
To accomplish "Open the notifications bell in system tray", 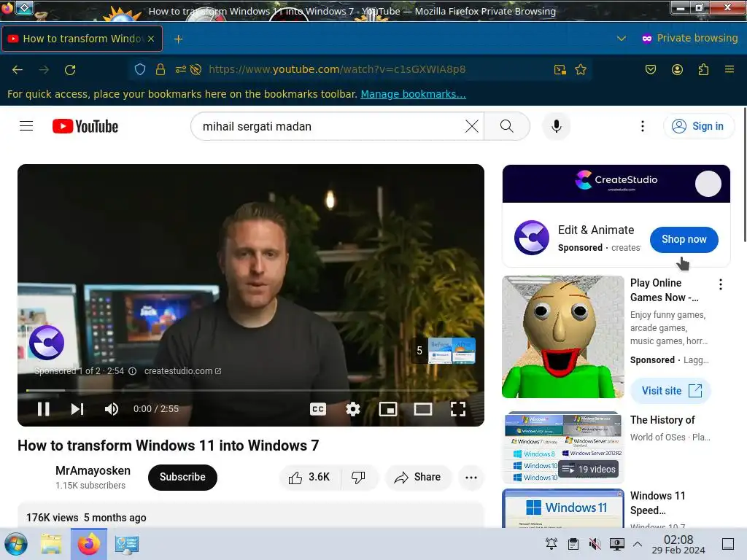I will coord(551,544).
